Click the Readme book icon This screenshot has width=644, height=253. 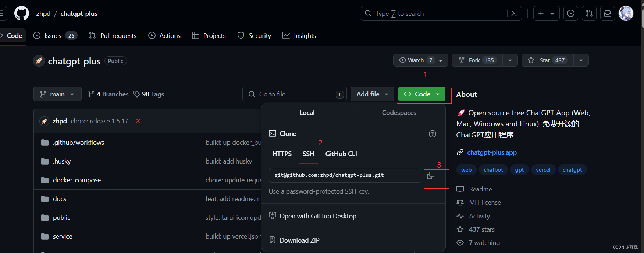tap(460, 189)
